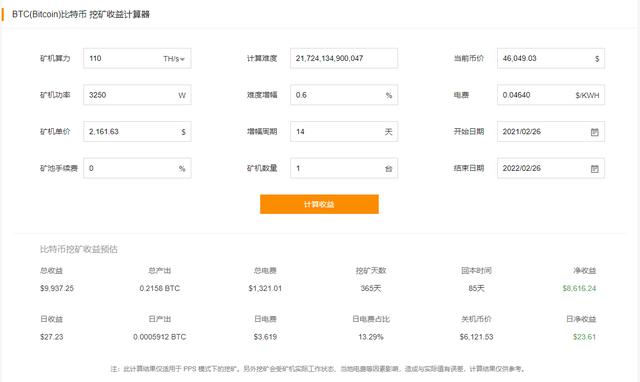Click the current coin price field 46,049.03
The height and width of the screenshot is (382, 640).
point(551,58)
